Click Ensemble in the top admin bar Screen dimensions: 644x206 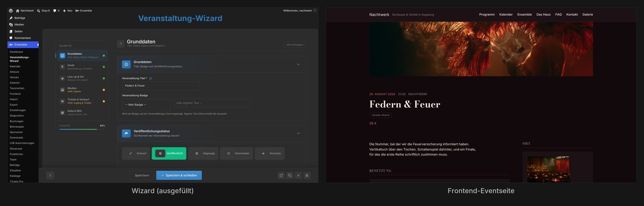[x=84, y=11]
